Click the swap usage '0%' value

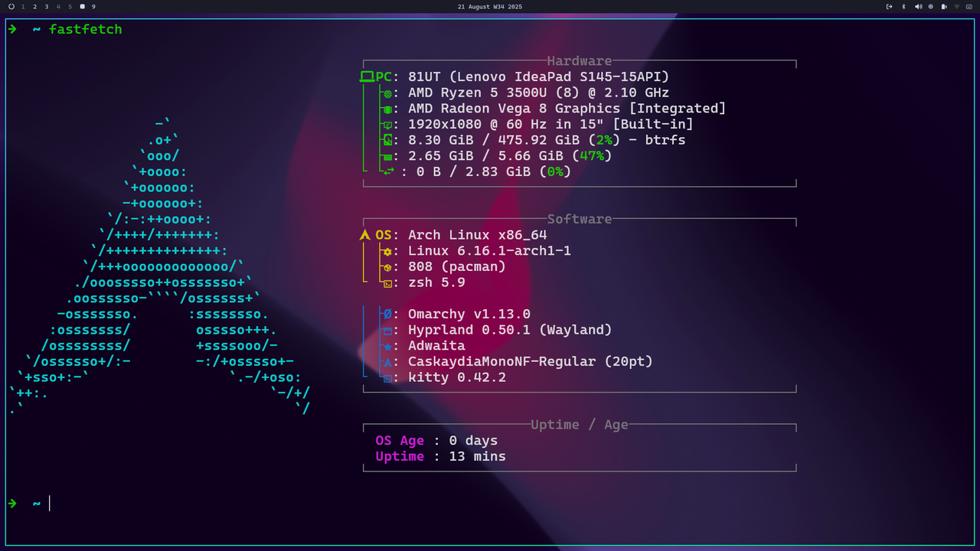click(555, 171)
